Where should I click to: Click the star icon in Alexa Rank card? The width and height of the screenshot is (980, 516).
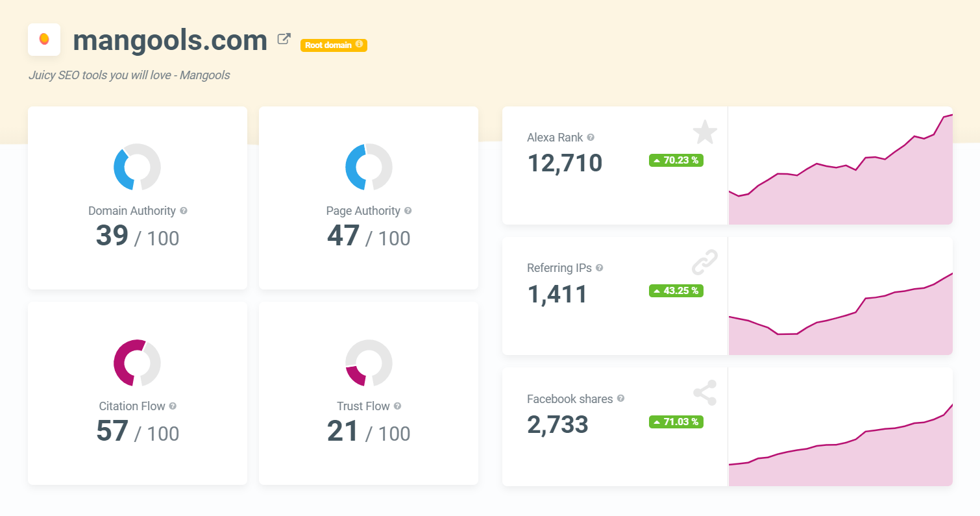pos(705,132)
